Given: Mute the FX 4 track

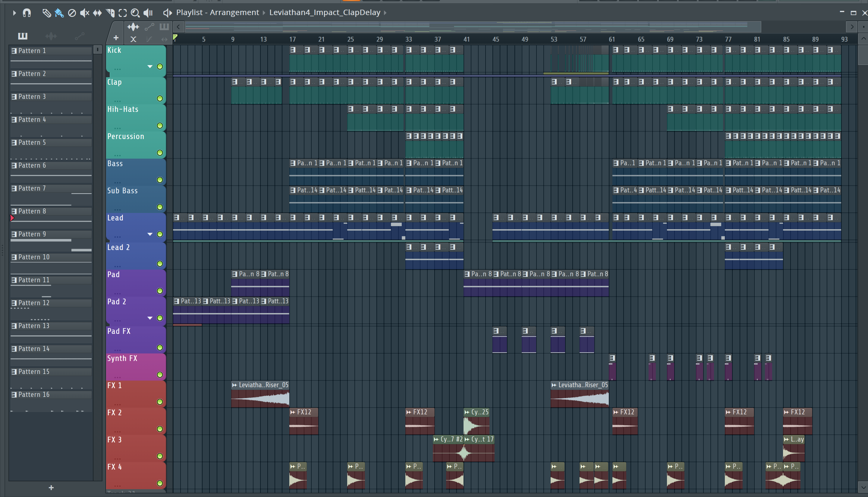Looking at the screenshot, I should click(x=160, y=483).
